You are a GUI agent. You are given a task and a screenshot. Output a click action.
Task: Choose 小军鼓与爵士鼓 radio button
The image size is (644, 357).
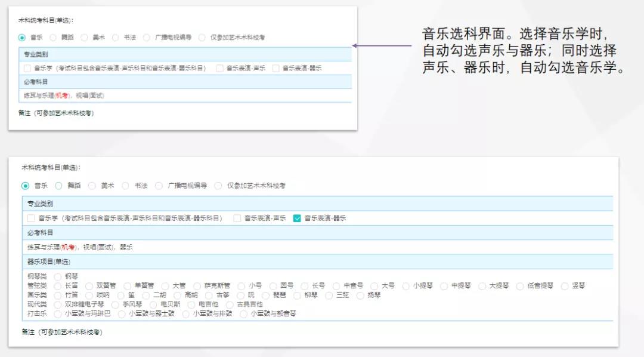coord(122,314)
